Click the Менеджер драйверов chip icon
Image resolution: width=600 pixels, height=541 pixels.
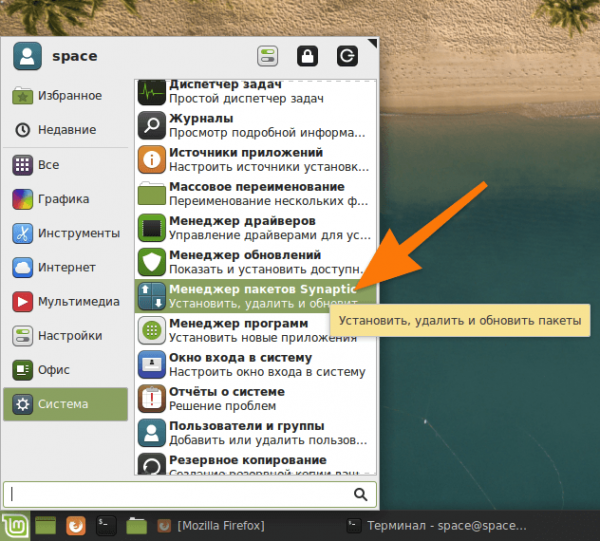(152, 228)
